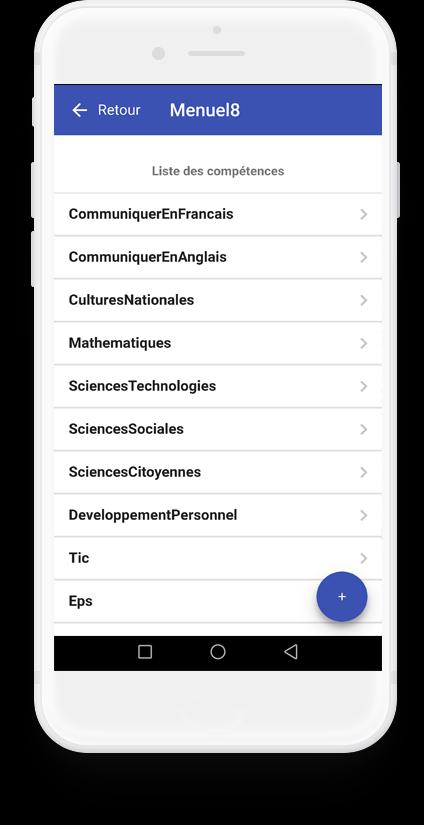Click chevron on the Tic row
The image size is (424, 825).
point(364,558)
